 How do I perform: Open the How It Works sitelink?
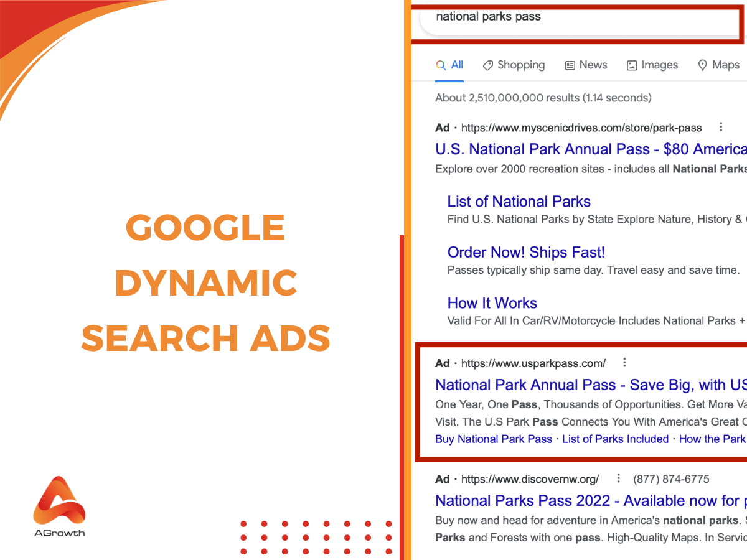492,303
